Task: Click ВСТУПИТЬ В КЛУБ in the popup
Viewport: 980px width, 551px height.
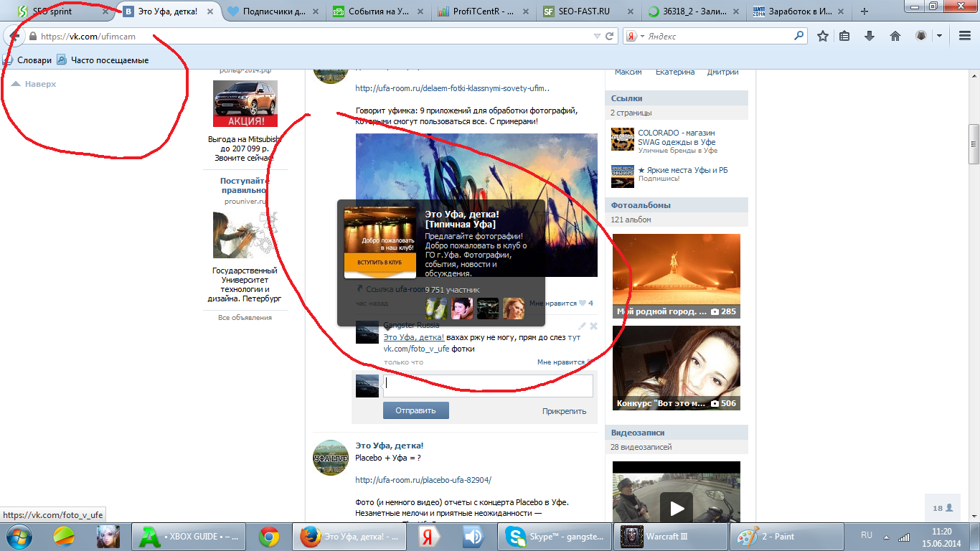Action: tap(380, 263)
